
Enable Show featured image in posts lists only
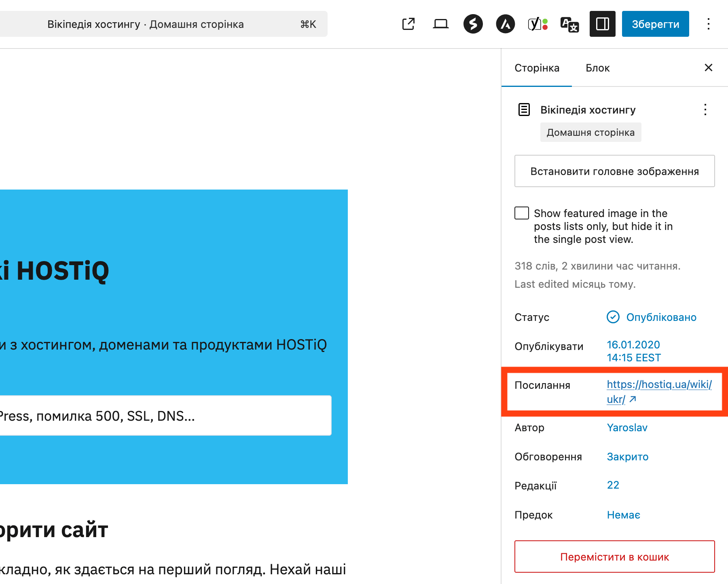(x=522, y=213)
